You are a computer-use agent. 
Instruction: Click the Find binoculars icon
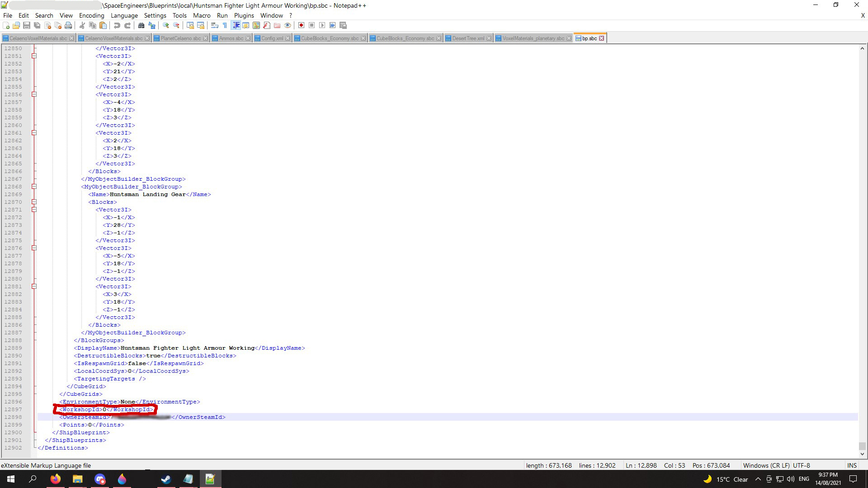tap(141, 25)
